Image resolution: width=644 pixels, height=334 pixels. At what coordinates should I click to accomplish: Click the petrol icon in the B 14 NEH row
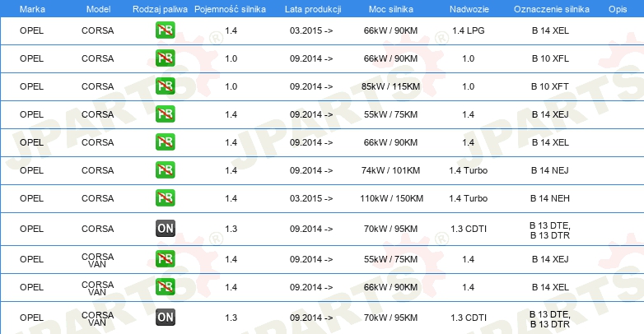[x=165, y=197]
